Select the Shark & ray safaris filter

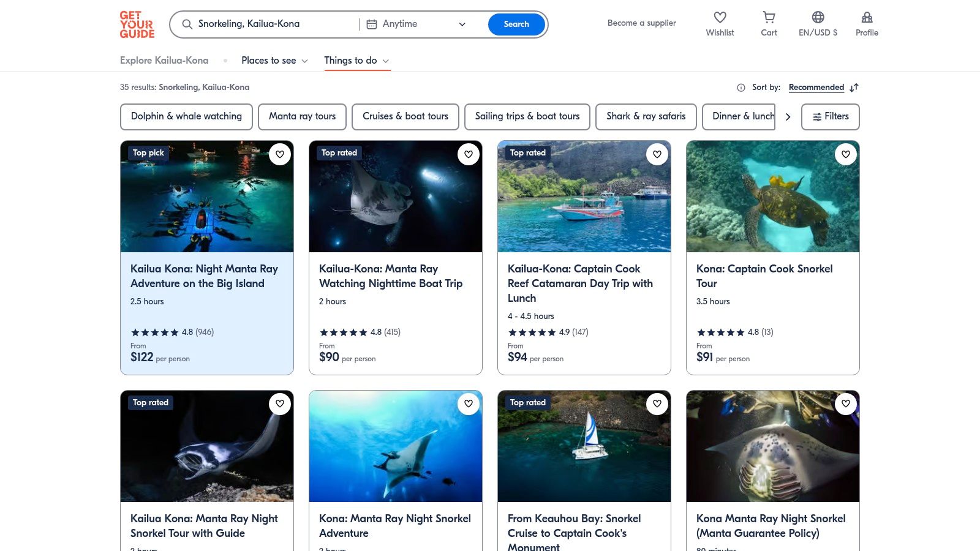[646, 117]
